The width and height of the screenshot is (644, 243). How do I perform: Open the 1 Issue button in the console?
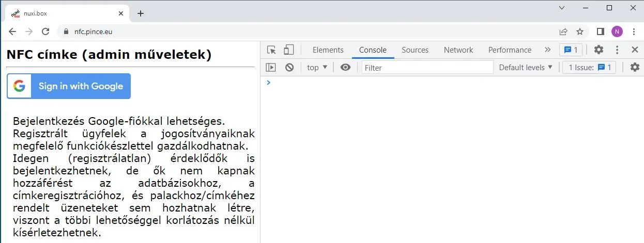[589, 67]
